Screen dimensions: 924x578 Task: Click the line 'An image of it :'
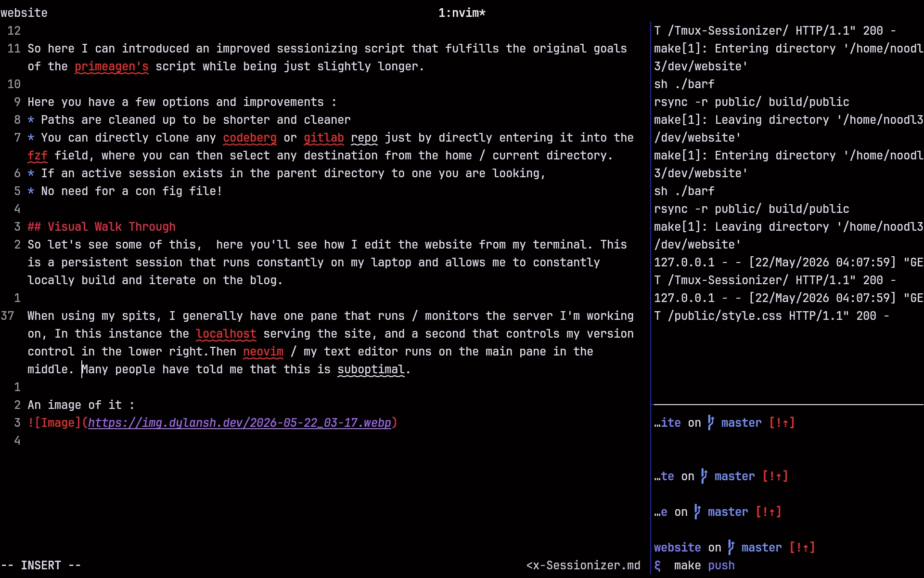click(81, 405)
